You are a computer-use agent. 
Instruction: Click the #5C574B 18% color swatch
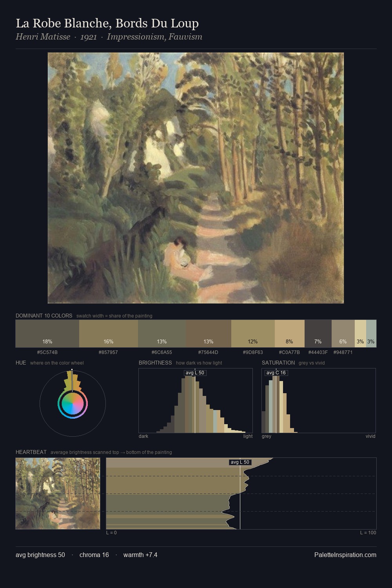(x=47, y=334)
